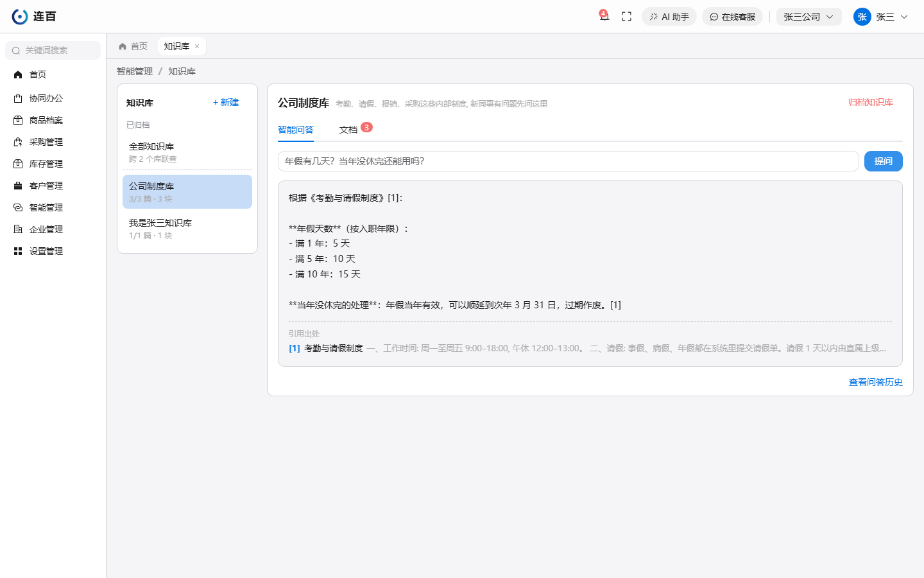Open 查看问答历史 link
This screenshot has width=924, height=578.
point(876,382)
